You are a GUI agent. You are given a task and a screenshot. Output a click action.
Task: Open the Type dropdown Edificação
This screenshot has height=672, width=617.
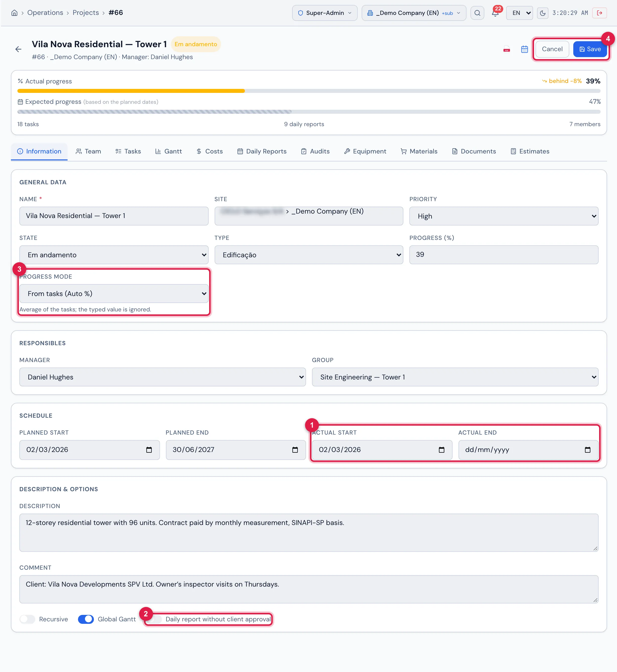click(309, 255)
